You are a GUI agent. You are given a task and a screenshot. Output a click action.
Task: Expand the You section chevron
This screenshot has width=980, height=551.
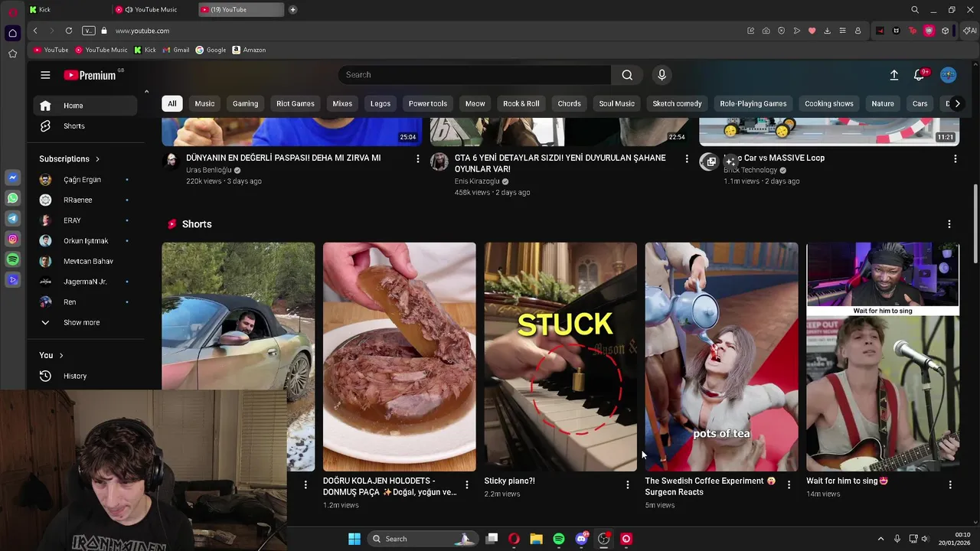click(x=61, y=356)
